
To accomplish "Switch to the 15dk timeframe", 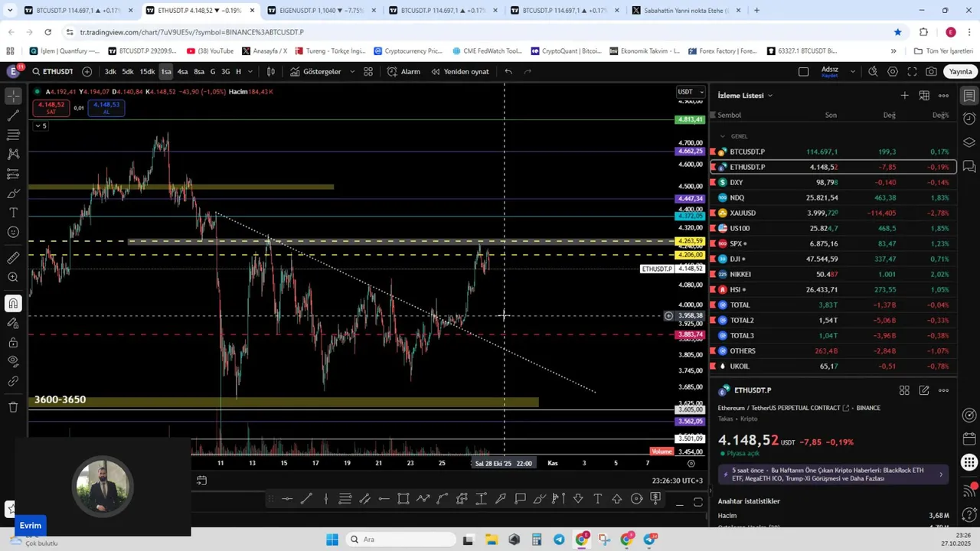I will [147, 71].
